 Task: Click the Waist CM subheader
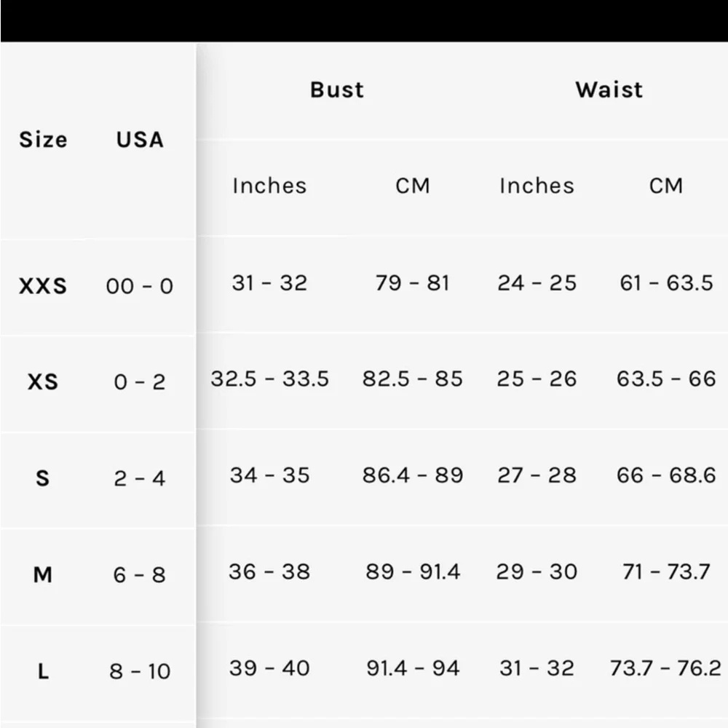click(666, 186)
